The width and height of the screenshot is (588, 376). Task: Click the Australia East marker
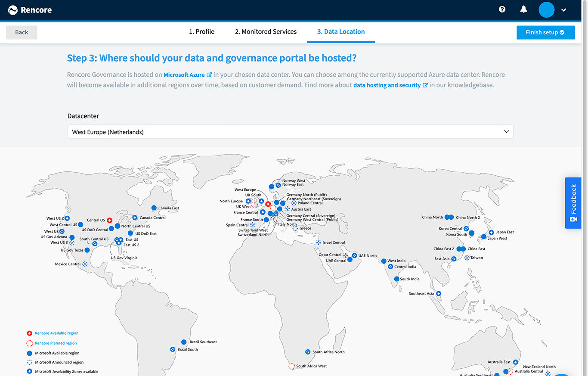point(516,362)
